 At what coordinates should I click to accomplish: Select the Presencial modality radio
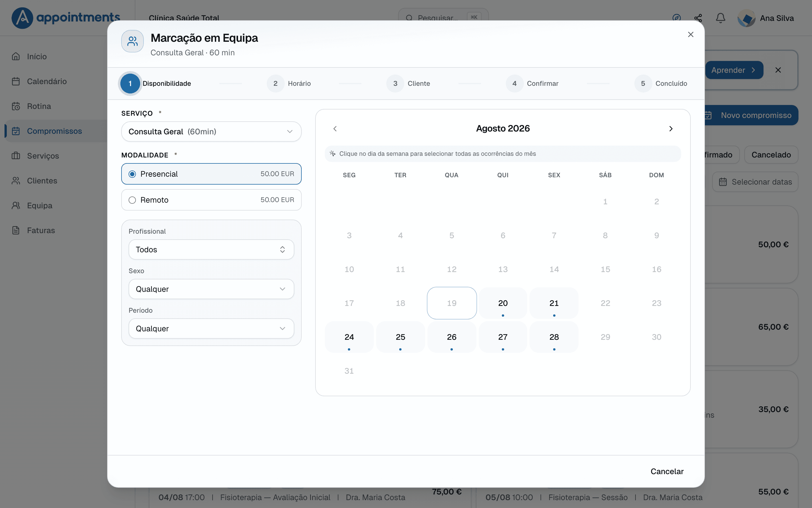click(211, 174)
